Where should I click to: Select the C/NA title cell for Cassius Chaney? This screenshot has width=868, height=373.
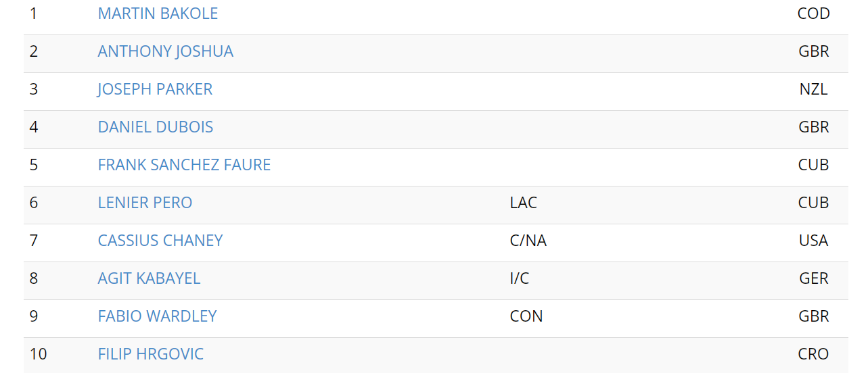pyautogui.click(x=528, y=241)
